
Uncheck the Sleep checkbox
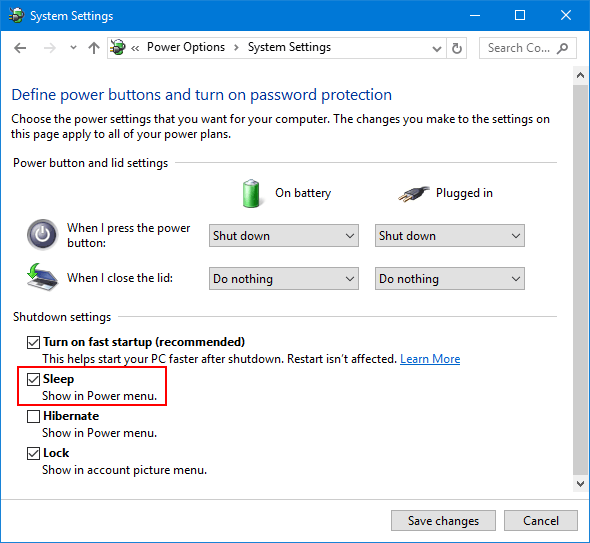(x=33, y=379)
